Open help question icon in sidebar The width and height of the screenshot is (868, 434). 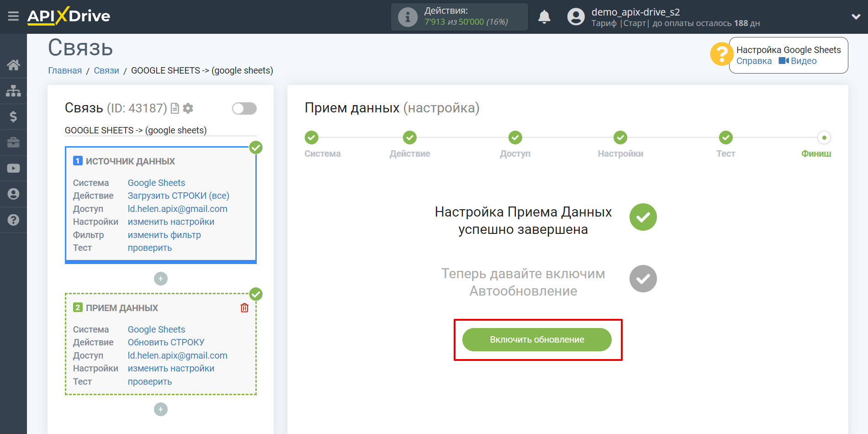[13, 220]
